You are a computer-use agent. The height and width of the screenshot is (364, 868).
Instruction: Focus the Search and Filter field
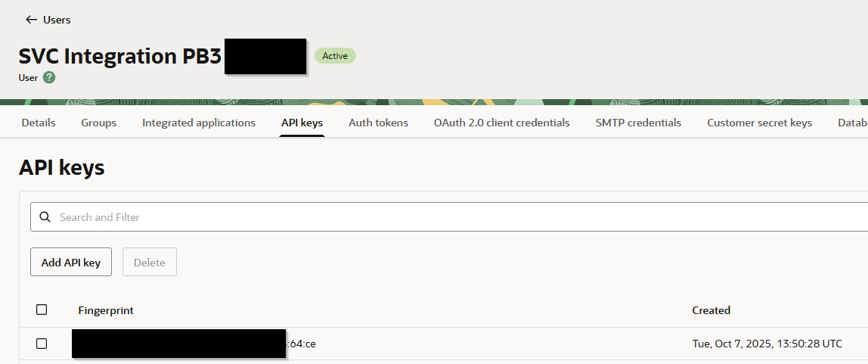(454, 217)
